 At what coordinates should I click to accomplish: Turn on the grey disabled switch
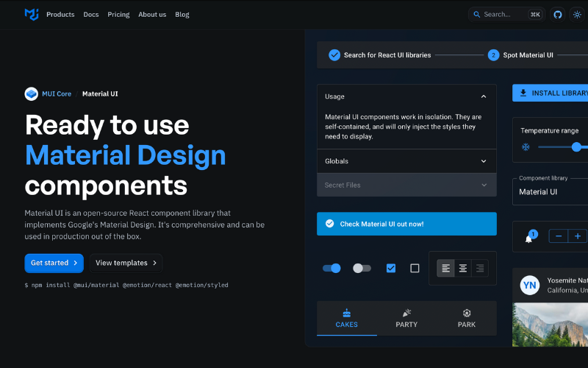pyautogui.click(x=362, y=268)
